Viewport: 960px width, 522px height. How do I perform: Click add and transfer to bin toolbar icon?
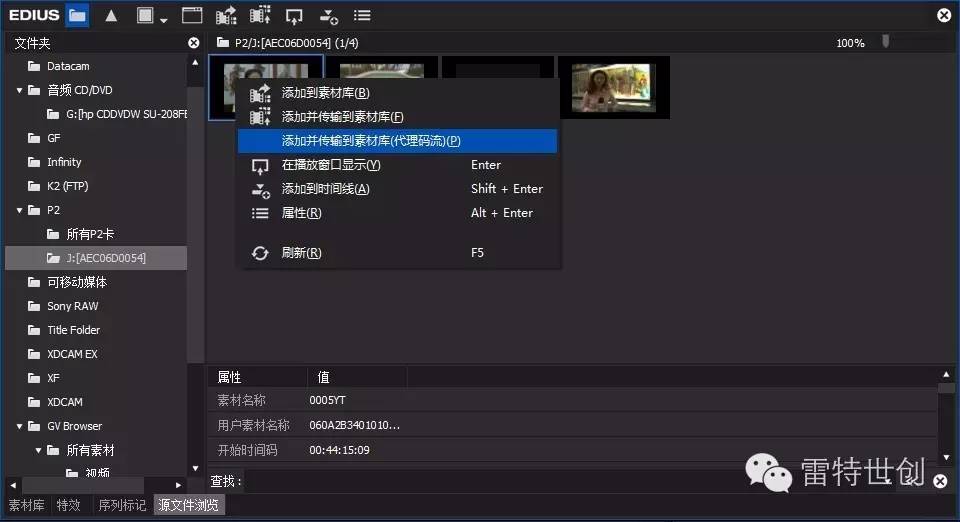tap(260, 16)
